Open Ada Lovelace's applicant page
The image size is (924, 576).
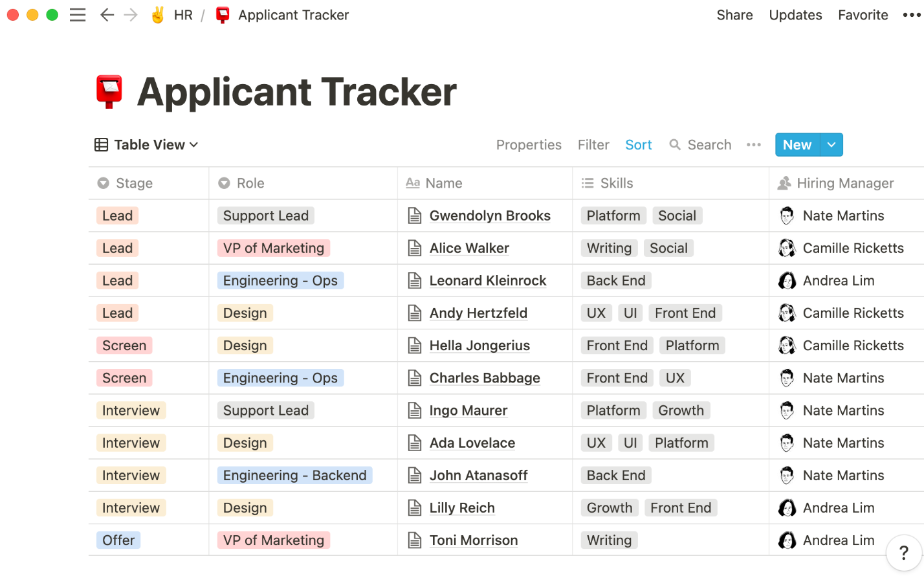(472, 443)
